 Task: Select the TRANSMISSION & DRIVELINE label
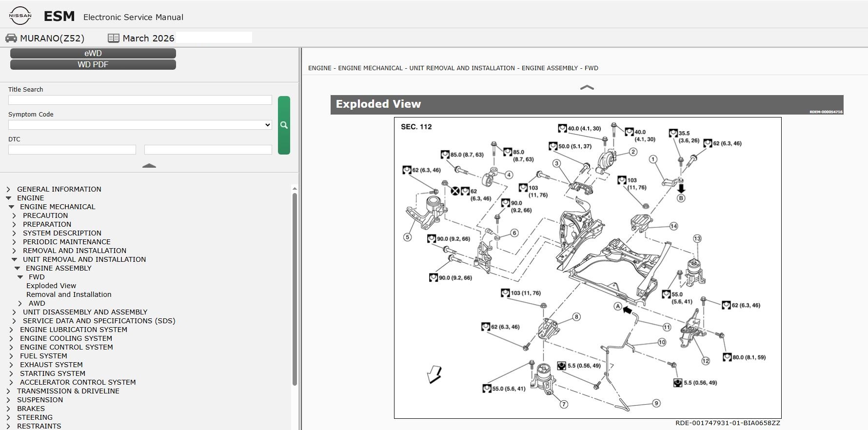pyautogui.click(x=68, y=391)
